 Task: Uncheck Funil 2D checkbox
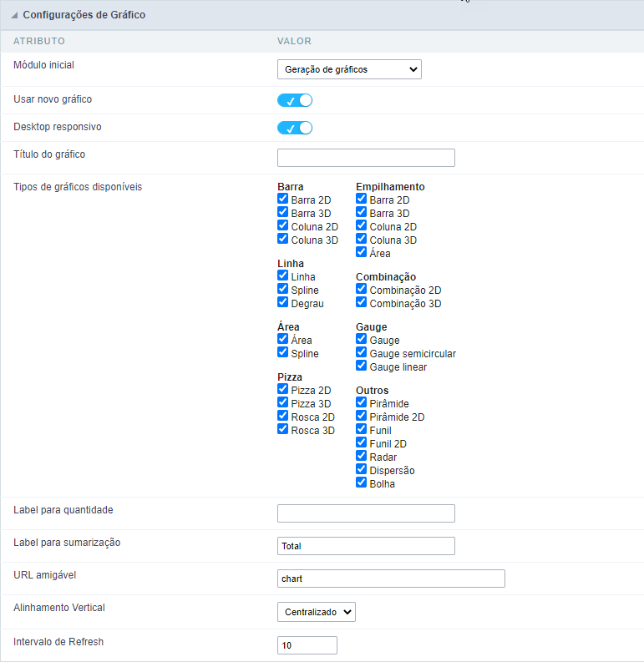[x=362, y=442]
